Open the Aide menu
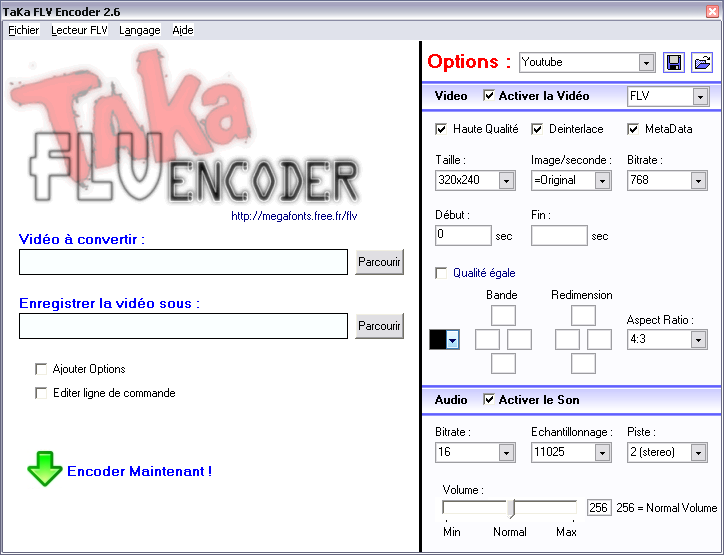The height and width of the screenshot is (556, 725). click(183, 30)
